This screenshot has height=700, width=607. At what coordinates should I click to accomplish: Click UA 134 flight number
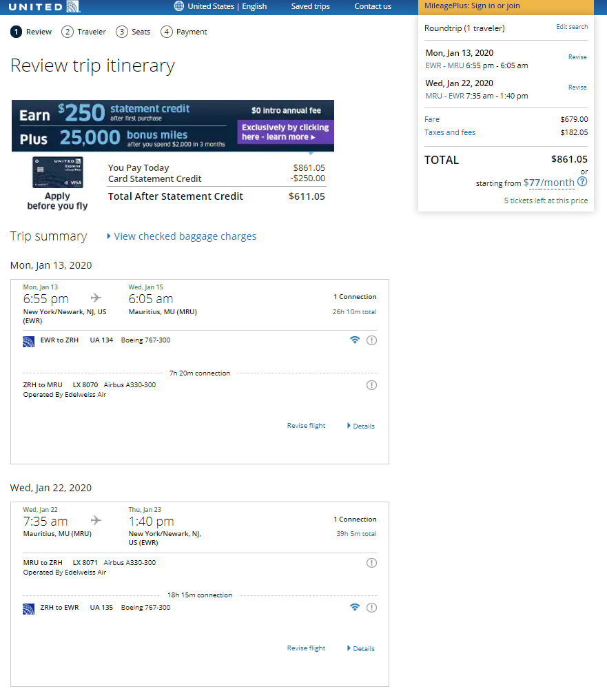(x=101, y=340)
